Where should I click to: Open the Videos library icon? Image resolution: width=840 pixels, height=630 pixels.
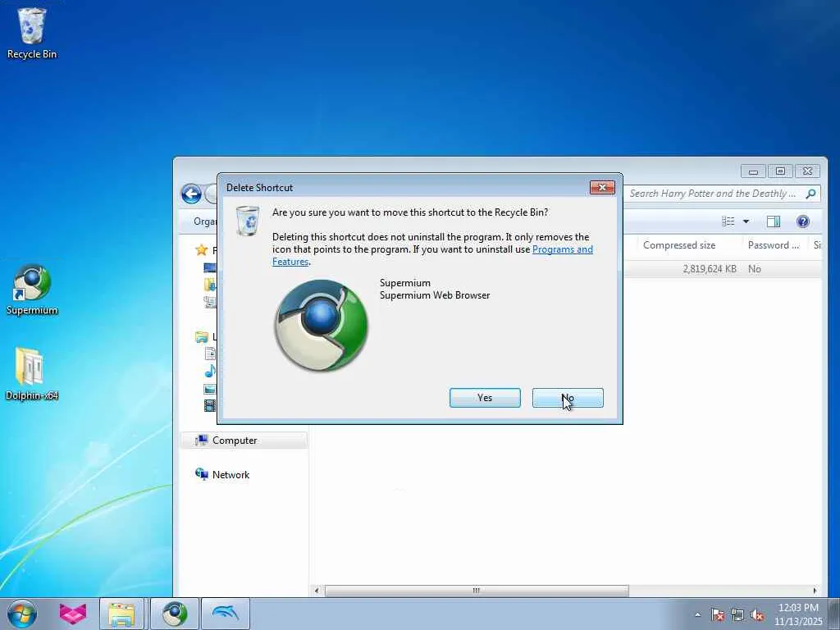click(x=209, y=405)
